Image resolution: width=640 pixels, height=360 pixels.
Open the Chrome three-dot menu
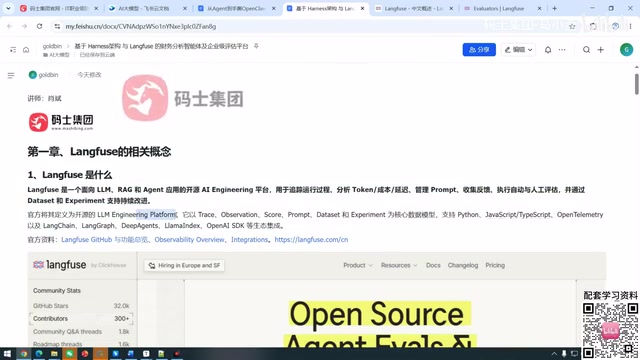630,26
